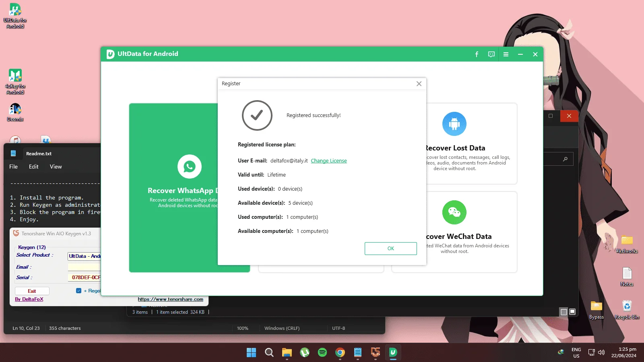Open Edit menu in Readme.txt Notepad
Screen dimensions: 644x362
tap(34, 167)
